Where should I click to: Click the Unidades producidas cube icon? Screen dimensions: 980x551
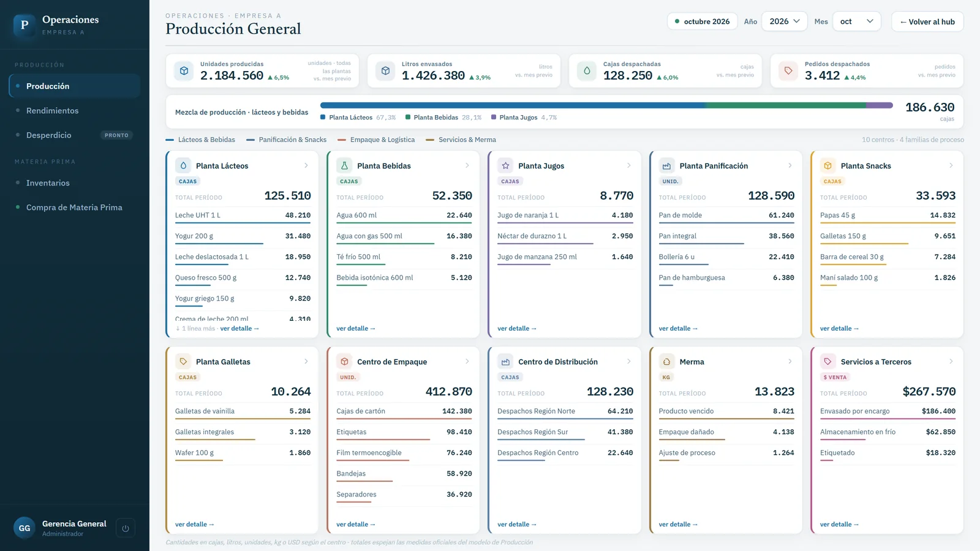(184, 71)
